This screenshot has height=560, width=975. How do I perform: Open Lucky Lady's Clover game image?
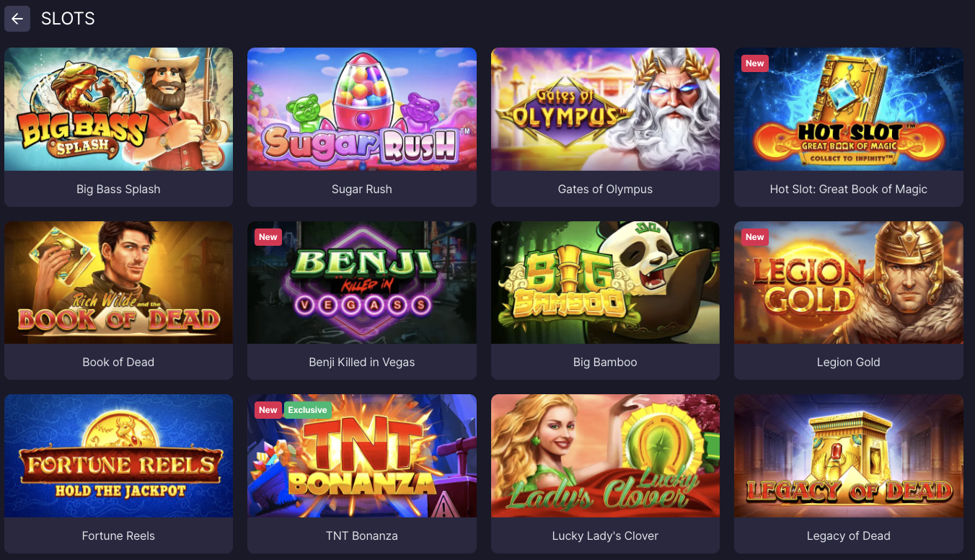(x=605, y=455)
